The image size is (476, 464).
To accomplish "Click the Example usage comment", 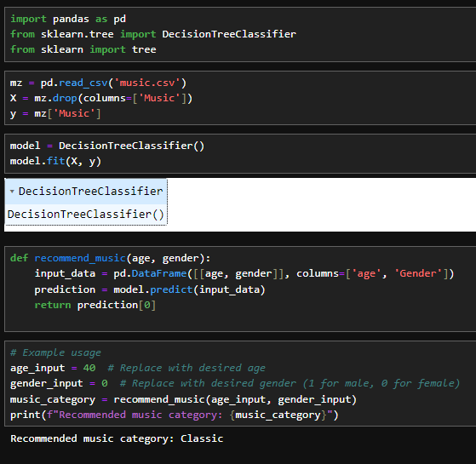I will pos(55,352).
